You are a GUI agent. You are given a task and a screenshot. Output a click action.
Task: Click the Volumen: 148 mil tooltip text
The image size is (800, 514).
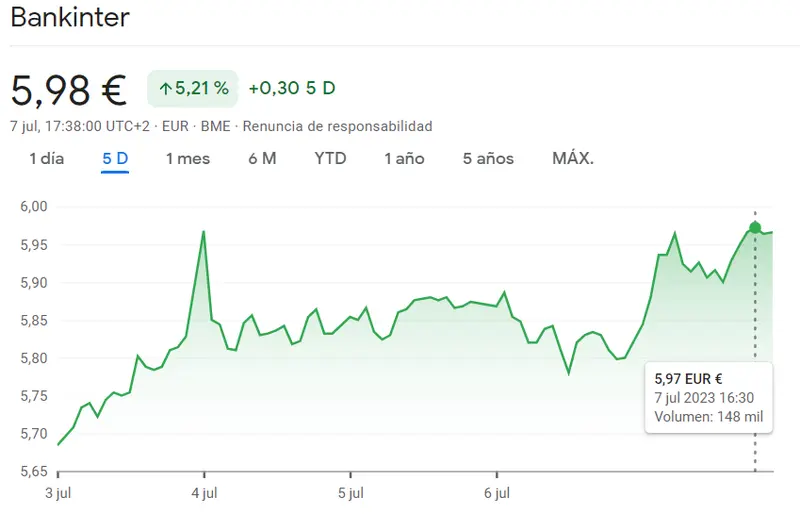(x=709, y=417)
